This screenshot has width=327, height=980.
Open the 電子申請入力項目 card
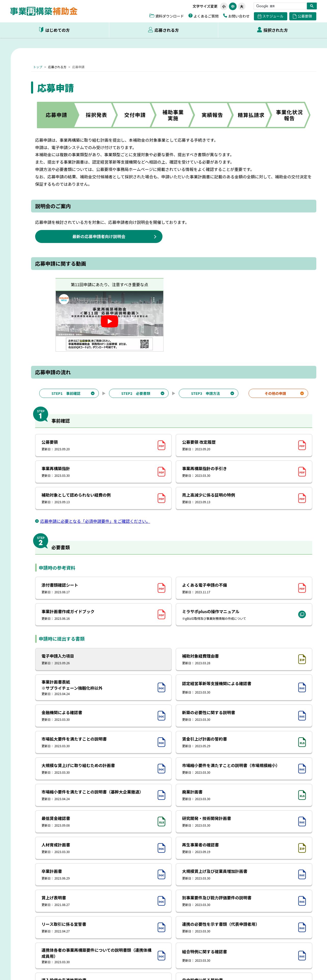click(x=103, y=659)
